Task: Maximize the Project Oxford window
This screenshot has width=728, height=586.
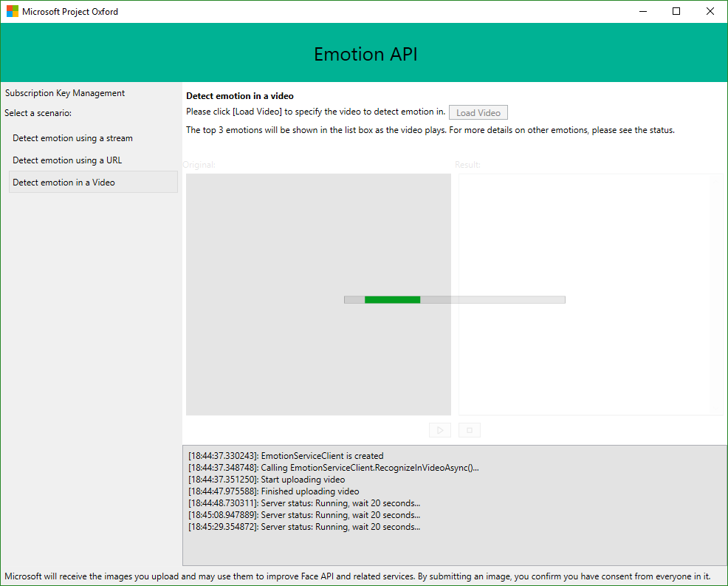Action: pyautogui.click(x=676, y=12)
